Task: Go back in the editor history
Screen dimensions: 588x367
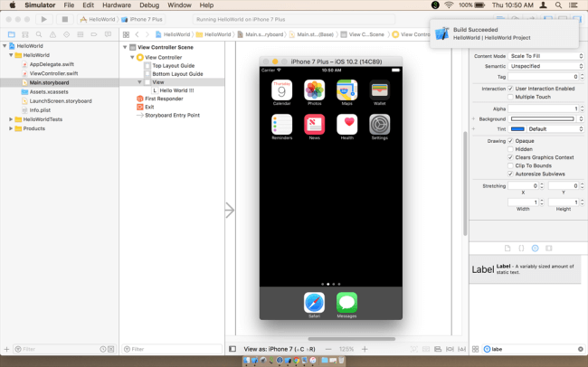Action: tap(138, 34)
